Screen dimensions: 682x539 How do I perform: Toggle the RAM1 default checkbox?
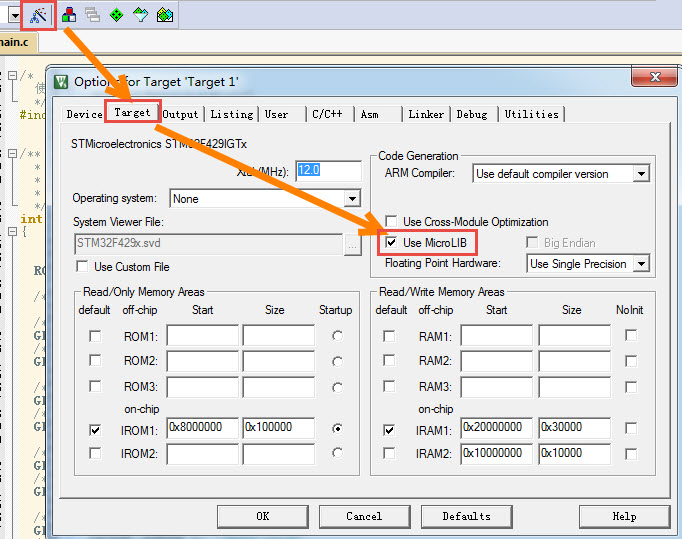(389, 336)
